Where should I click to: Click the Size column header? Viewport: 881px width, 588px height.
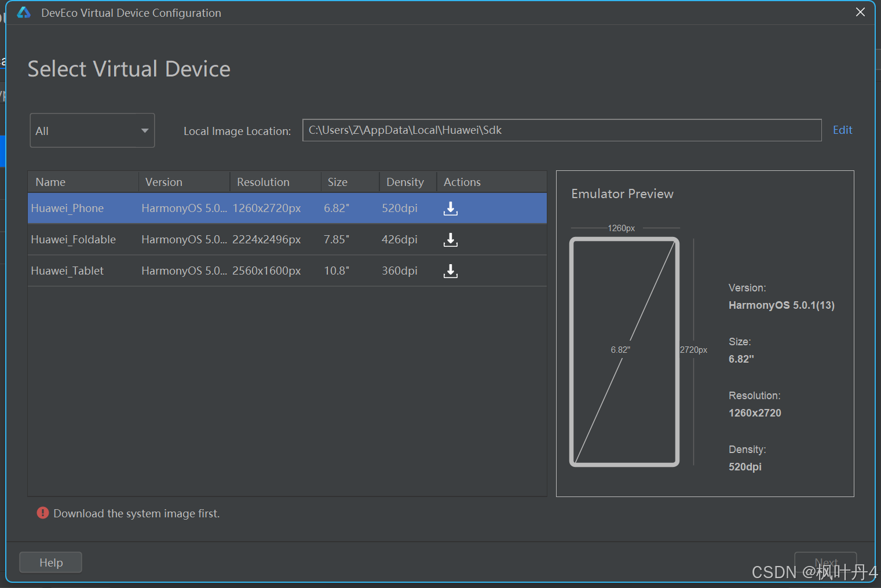click(338, 182)
